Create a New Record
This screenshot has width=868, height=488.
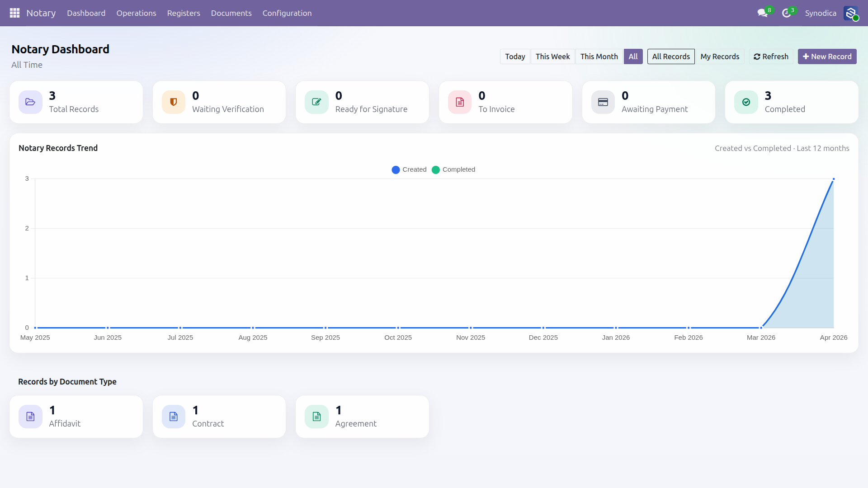827,56
